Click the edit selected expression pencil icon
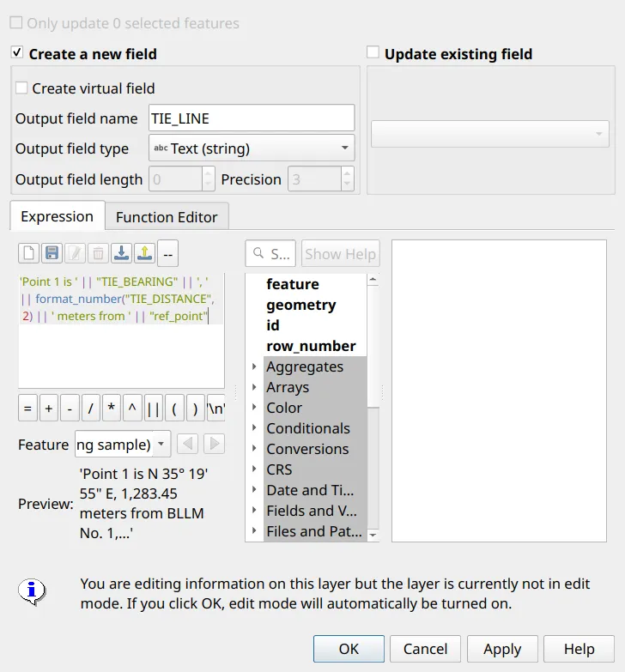 pos(75,253)
